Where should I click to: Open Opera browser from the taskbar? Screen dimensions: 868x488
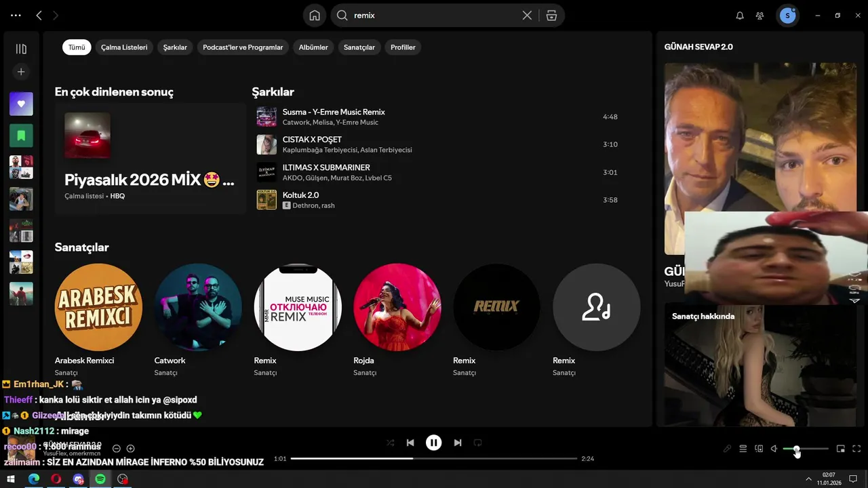(x=56, y=479)
